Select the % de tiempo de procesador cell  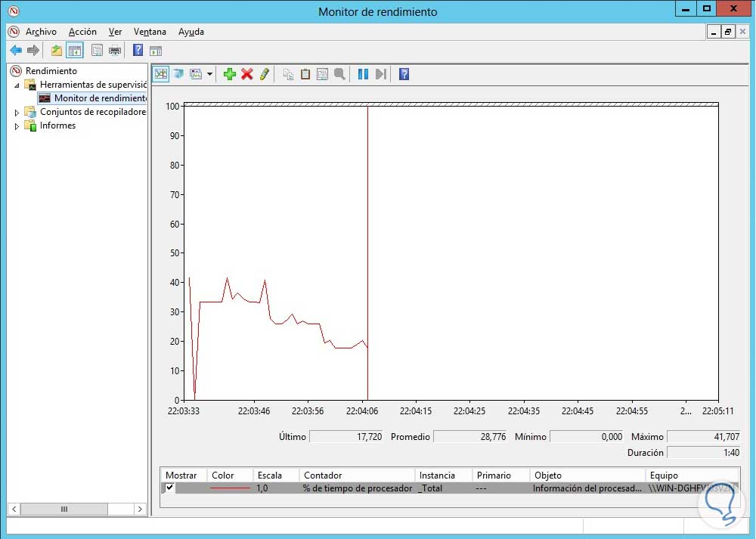358,488
